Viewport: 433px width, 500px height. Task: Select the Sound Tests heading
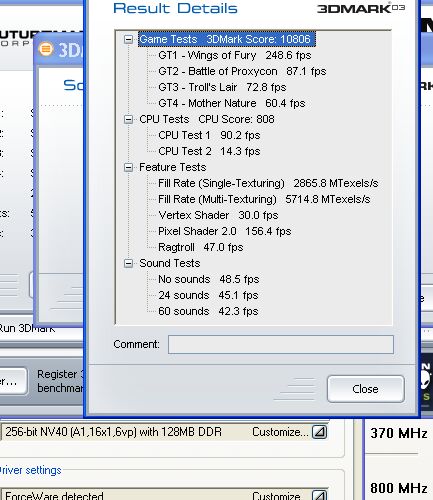pyautogui.click(x=170, y=263)
